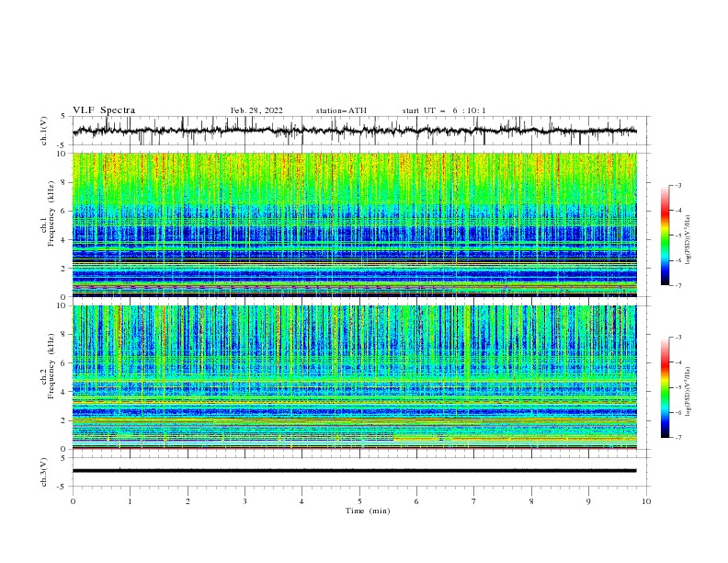
Task: Click the 'Time (min)' axis title
Action: click(368, 511)
